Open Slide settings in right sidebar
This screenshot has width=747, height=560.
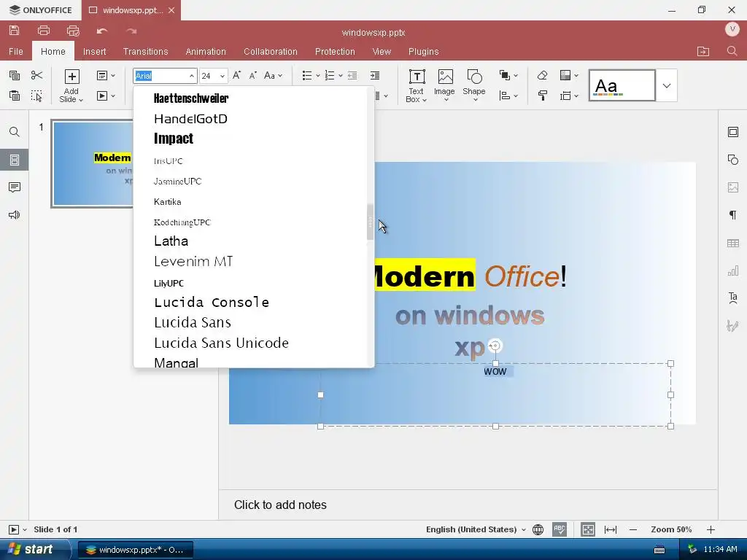[732, 132]
